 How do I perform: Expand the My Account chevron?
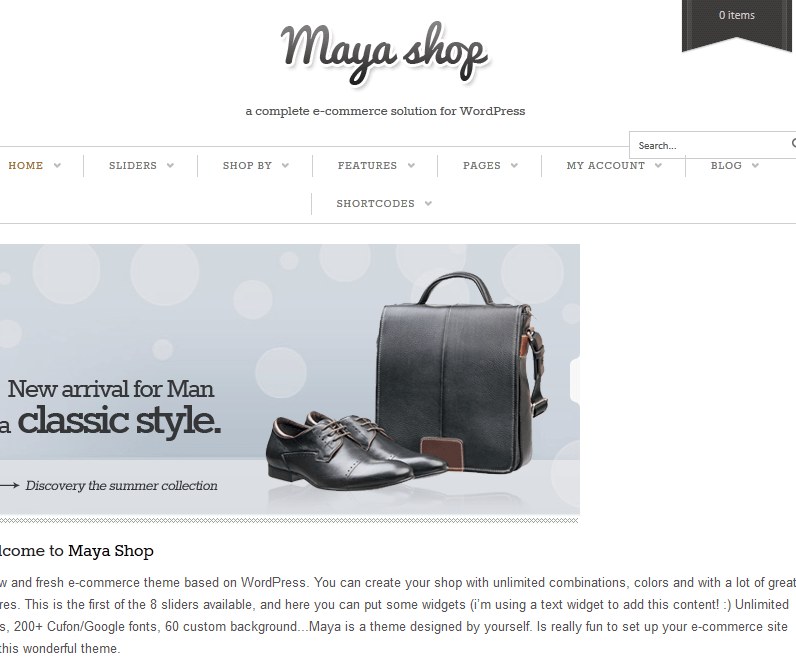point(658,165)
